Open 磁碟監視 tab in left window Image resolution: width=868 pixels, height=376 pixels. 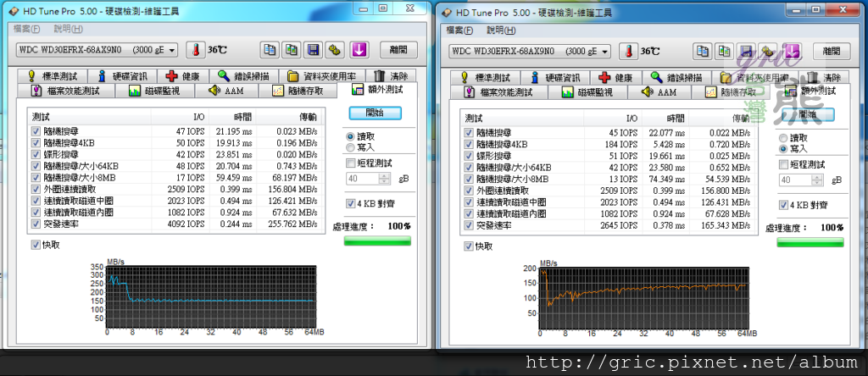[x=153, y=91]
